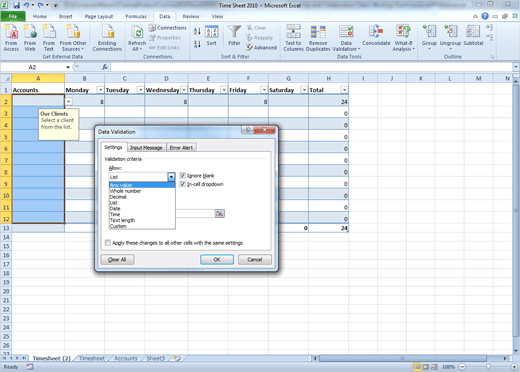This screenshot has width=520, height=372.
Task: Select Text length from Allow list
Action: tap(142, 220)
